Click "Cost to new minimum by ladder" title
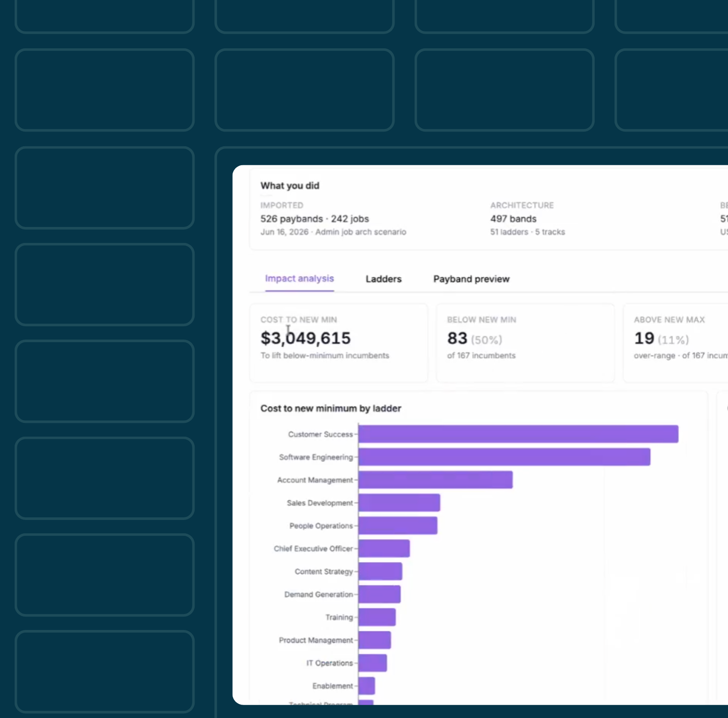 (x=331, y=409)
